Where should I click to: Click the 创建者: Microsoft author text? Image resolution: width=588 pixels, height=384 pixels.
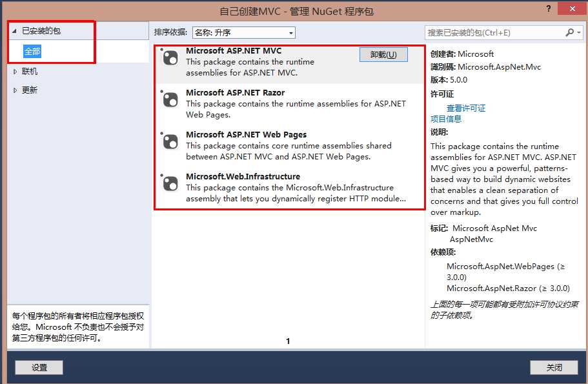click(x=462, y=54)
